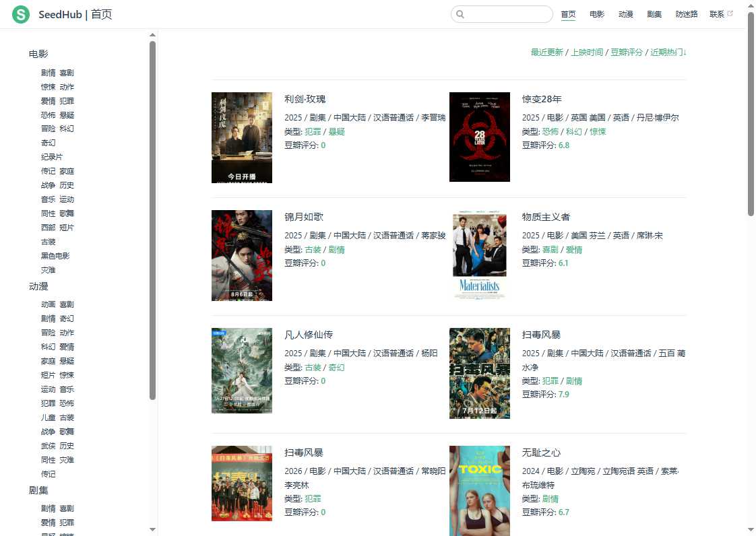Sort by 近期热门 popularity
This screenshot has width=756, height=536.
click(x=666, y=52)
